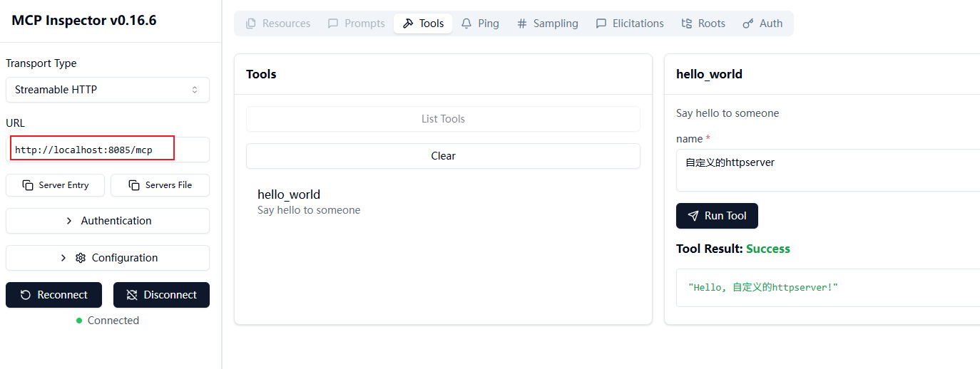
Task: Click the key icon on Auth tab
Action: click(748, 24)
